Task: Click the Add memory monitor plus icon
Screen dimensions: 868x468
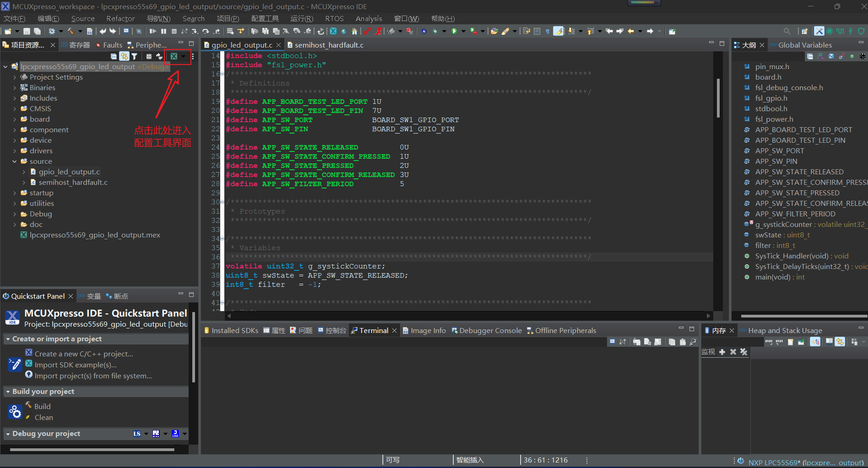Action: coord(722,352)
